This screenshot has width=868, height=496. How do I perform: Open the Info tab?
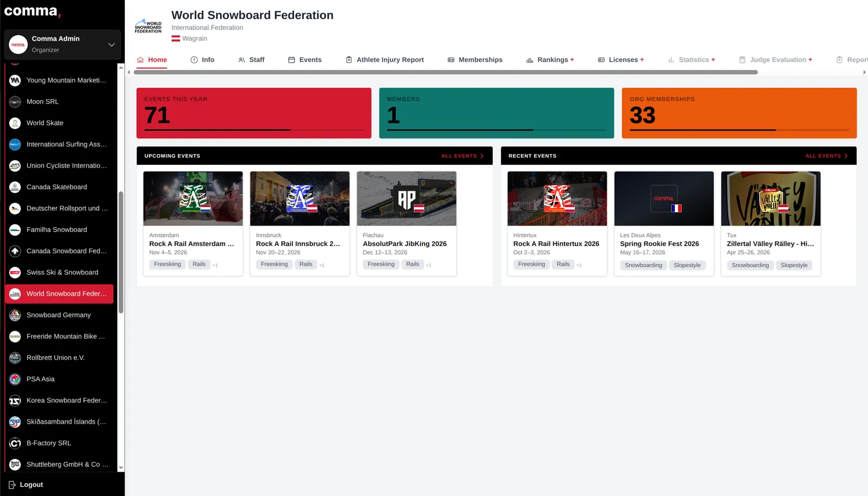pos(202,60)
